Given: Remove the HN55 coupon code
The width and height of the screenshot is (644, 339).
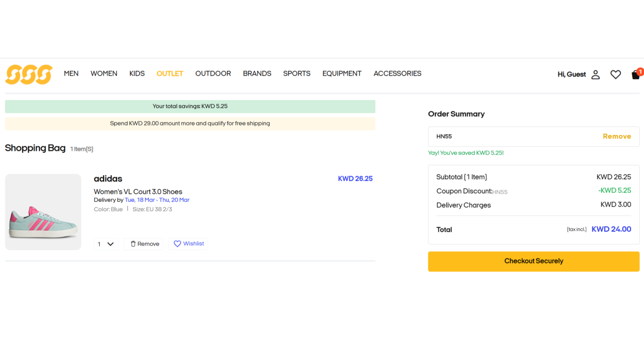Looking at the screenshot, I should pyautogui.click(x=617, y=137).
